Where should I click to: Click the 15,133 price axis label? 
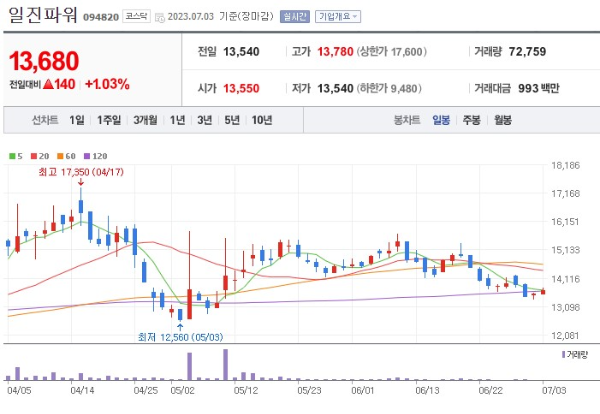[x=566, y=250]
